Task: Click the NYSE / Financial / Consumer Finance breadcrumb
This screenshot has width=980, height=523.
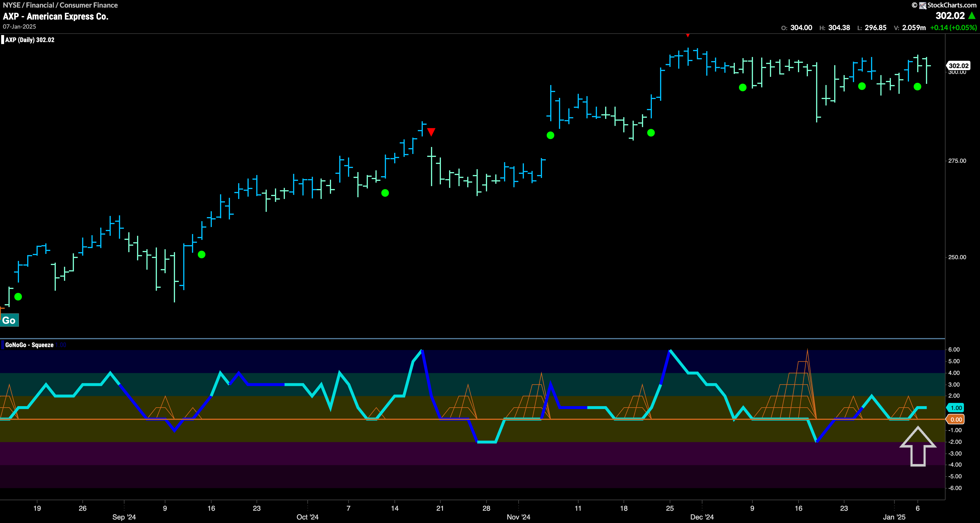Action: click(x=60, y=5)
